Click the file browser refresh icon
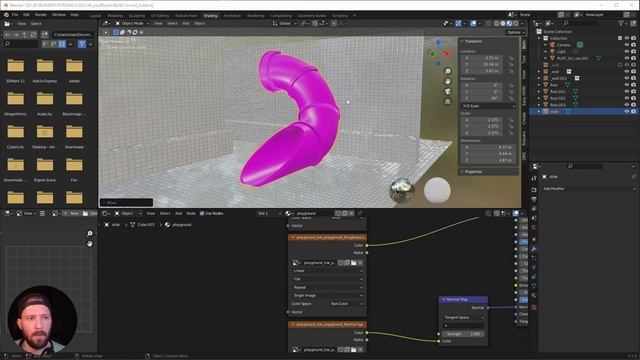This screenshot has width=640, height=360. 33,35
